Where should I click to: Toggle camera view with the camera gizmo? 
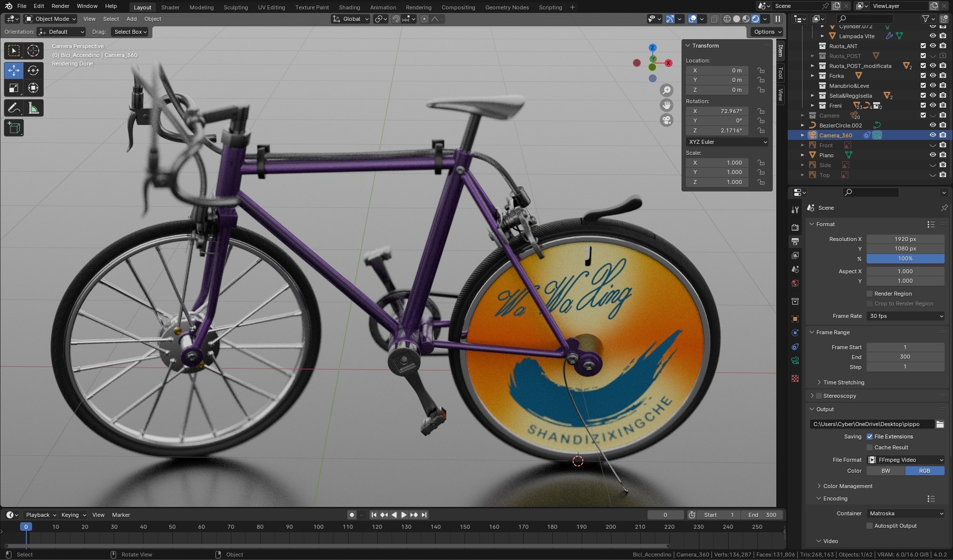(x=667, y=120)
